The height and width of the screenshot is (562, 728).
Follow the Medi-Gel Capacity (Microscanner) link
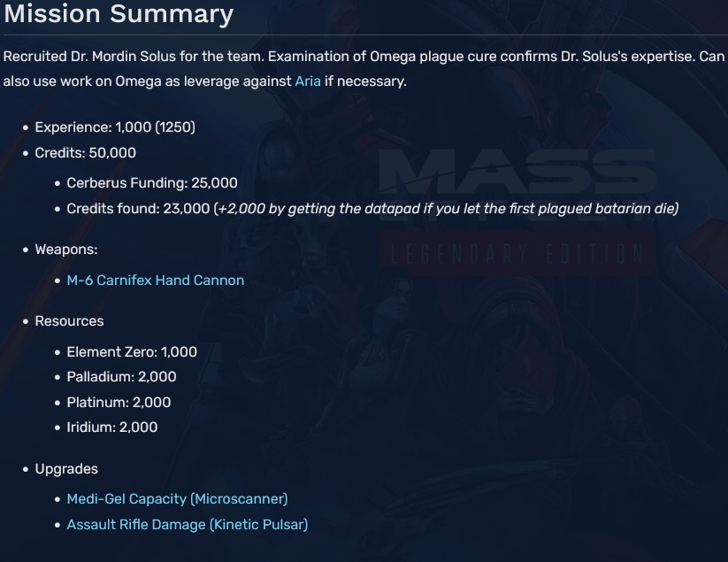pos(177,499)
